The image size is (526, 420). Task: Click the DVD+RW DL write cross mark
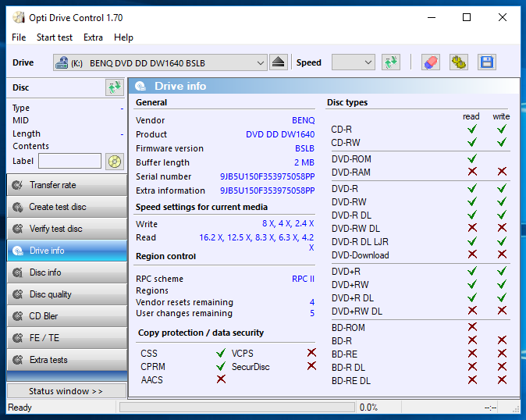coord(502,310)
